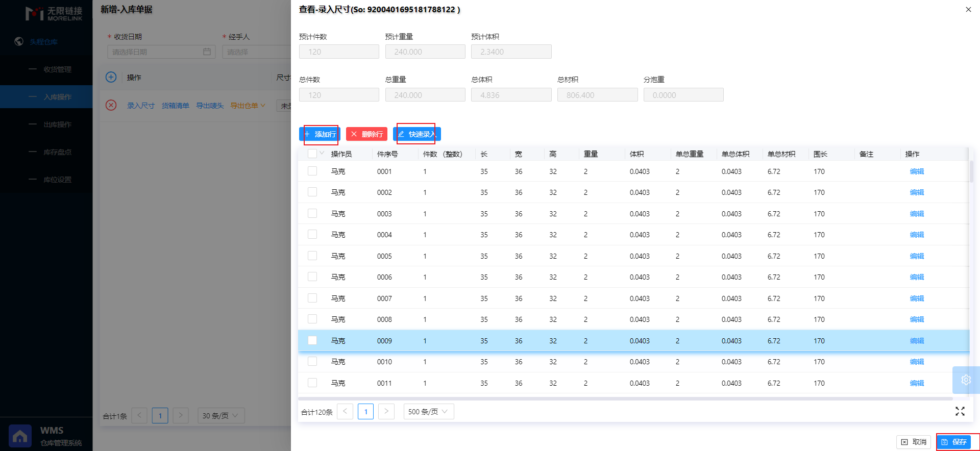Click the blue plus add icon near 操作
Image resolution: width=980 pixels, height=451 pixels.
tap(111, 77)
